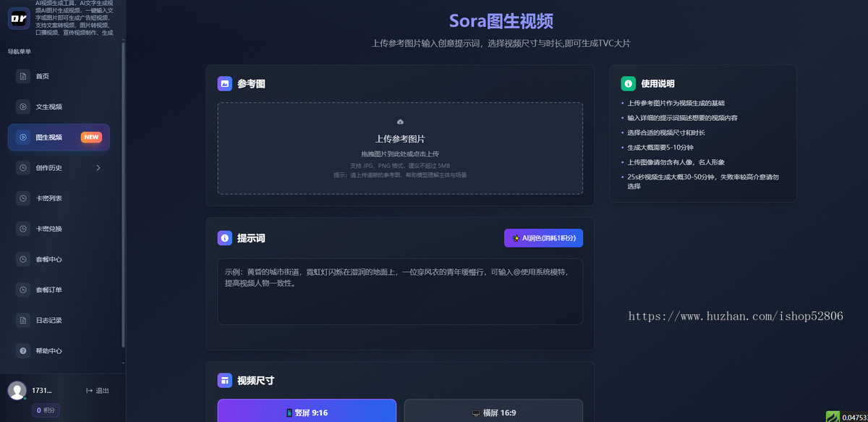
Task: Click the 卡密兑换 clock icon
Action: click(x=23, y=229)
